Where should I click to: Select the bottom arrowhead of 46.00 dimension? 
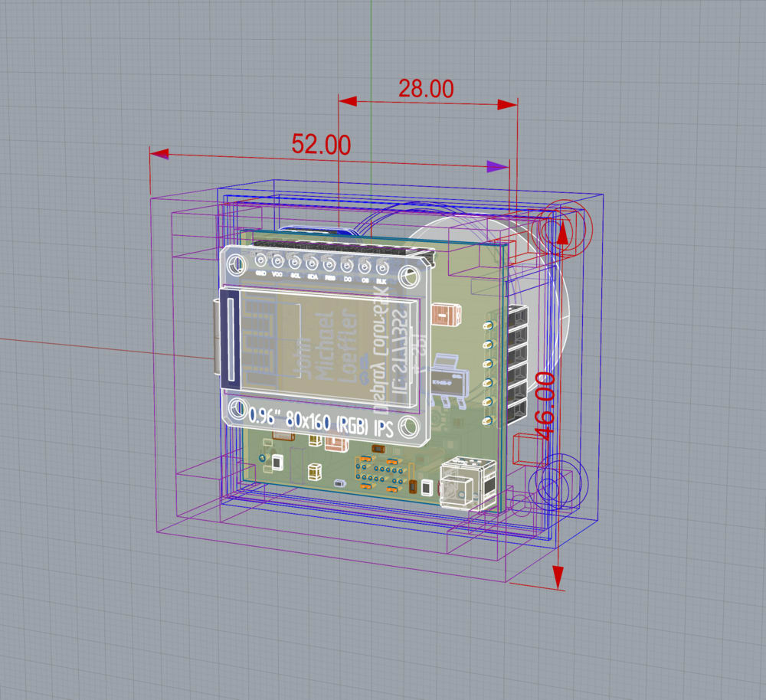[x=558, y=577]
